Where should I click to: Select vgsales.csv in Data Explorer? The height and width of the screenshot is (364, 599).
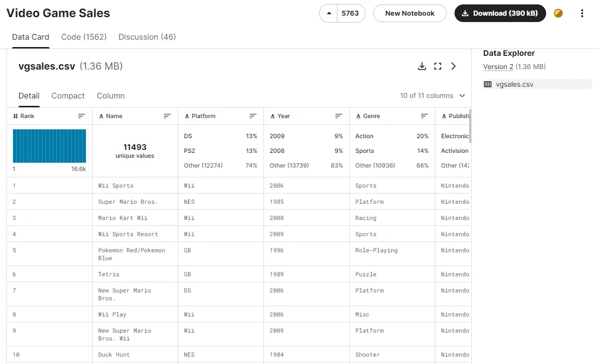[x=537, y=84]
